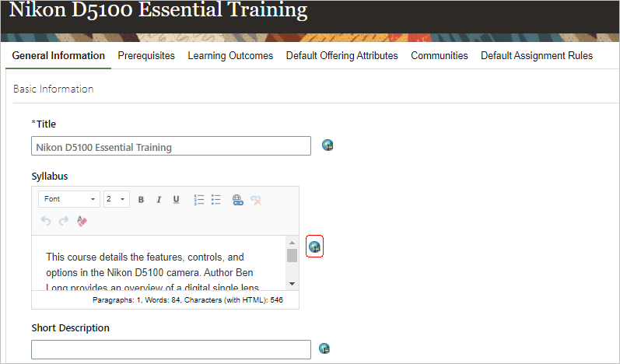The height and width of the screenshot is (364, 620).
Task: Click the Syllabus scrollbar down arrow
Action: [292, 284]
